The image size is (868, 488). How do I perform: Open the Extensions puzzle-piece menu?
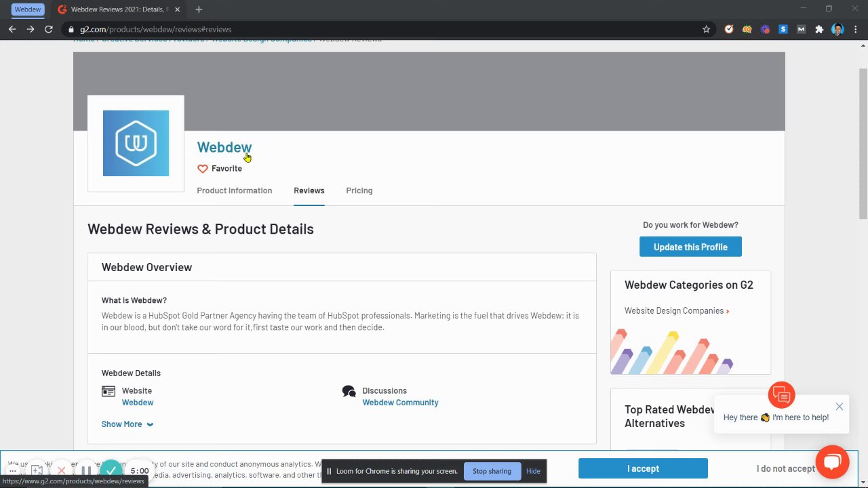[819, 29]
